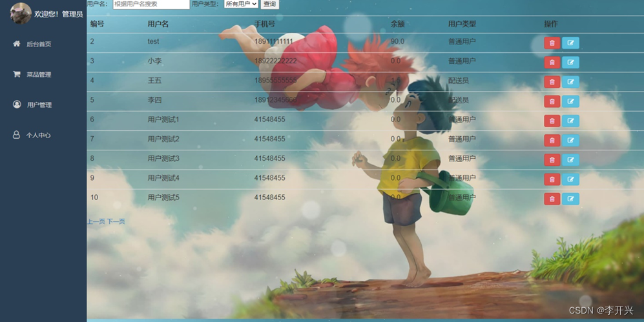Click the 用户名 column header
644x322 pixels.
[158, 24]
